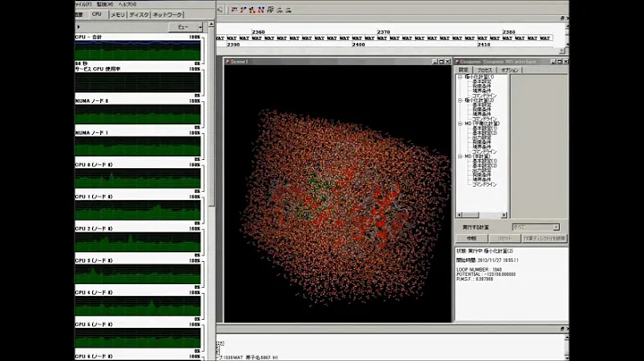Select residue number 2360 in sequence ruler

coord(258,32)
